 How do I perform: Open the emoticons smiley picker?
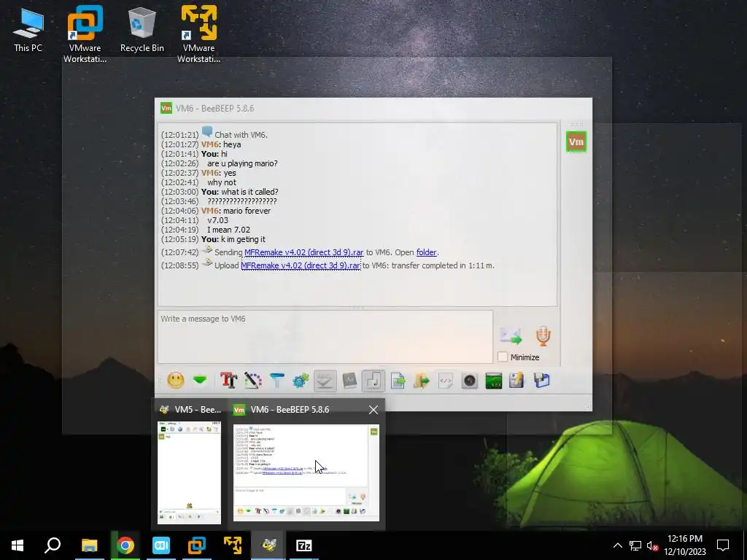point(175,381)
